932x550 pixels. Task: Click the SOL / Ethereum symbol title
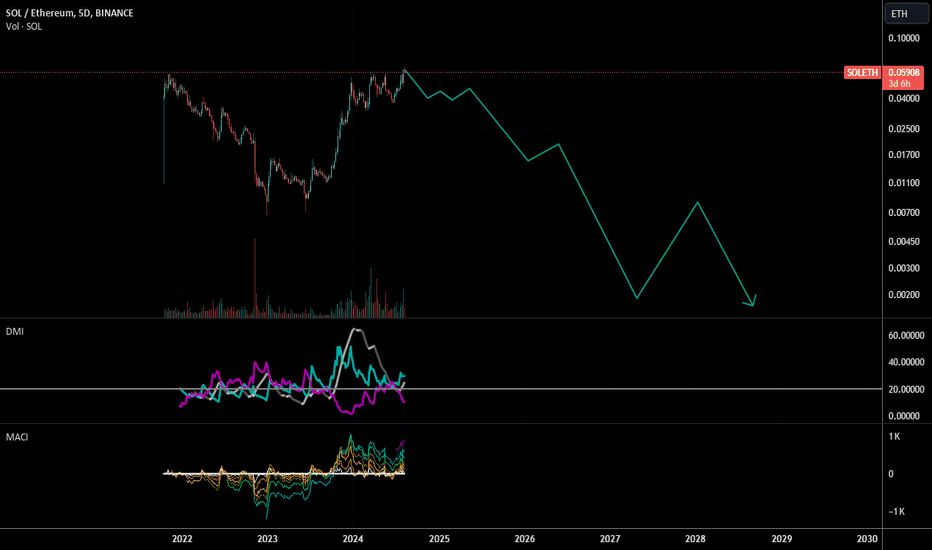(x=70, y=12)
